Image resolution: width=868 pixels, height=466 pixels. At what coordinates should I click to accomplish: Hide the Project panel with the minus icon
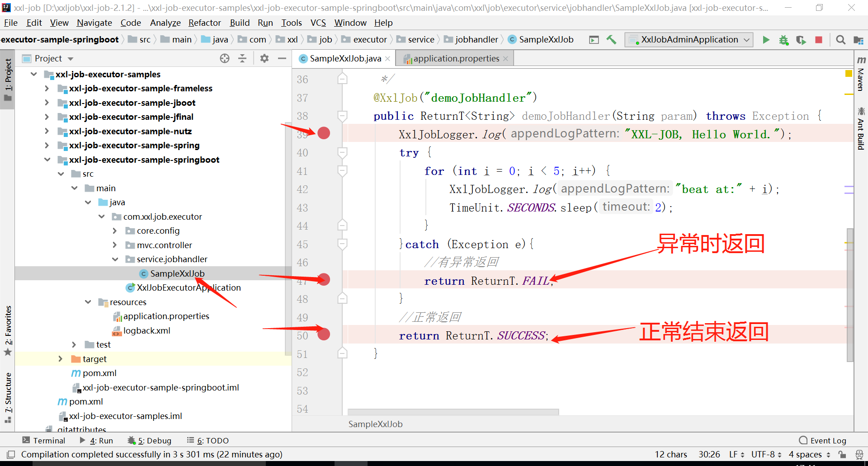click(282, 58)
